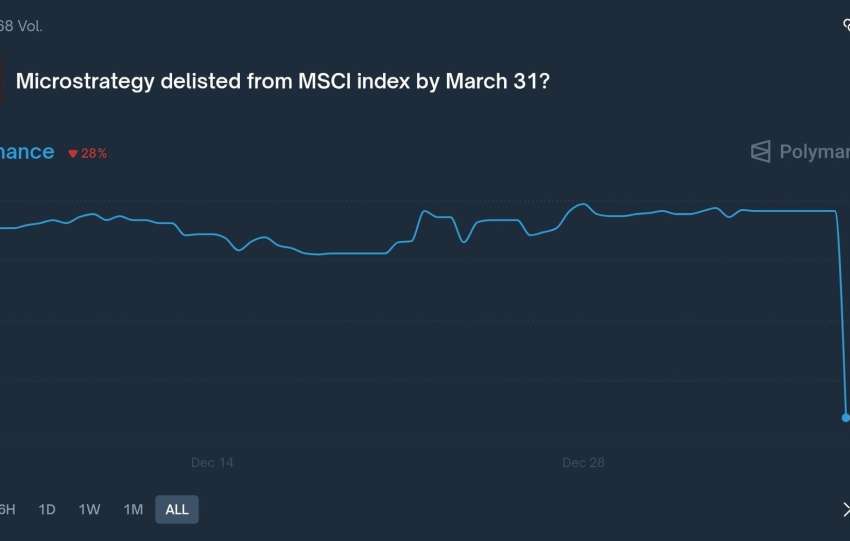The width and height of the screenshot is (850, 541).
Task: Click the icon at chart's bottom-right corner
Action: (x=845, y=509)
